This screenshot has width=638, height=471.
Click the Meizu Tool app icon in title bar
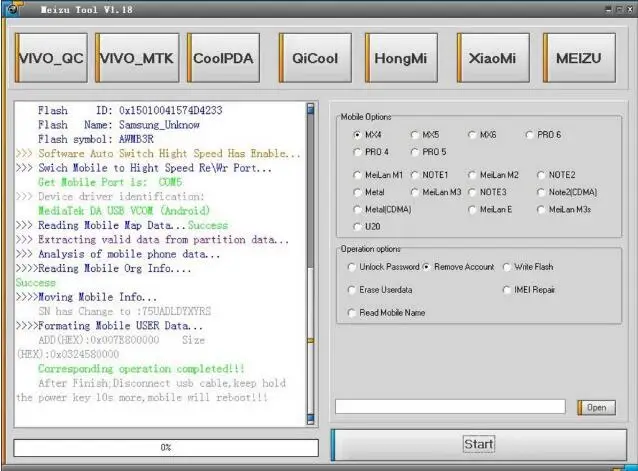pyautogui.click(x=13, y=9)
